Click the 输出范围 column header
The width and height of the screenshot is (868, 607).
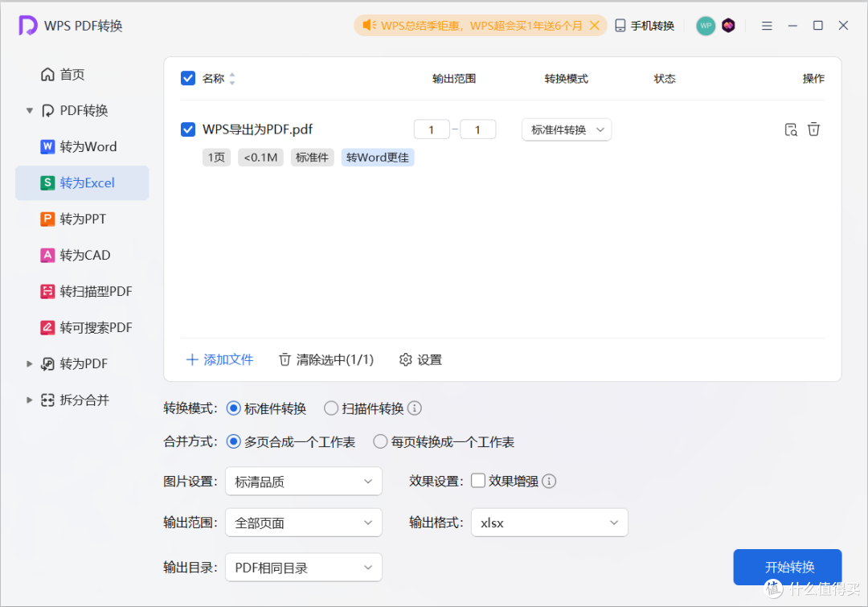point(454,79)
